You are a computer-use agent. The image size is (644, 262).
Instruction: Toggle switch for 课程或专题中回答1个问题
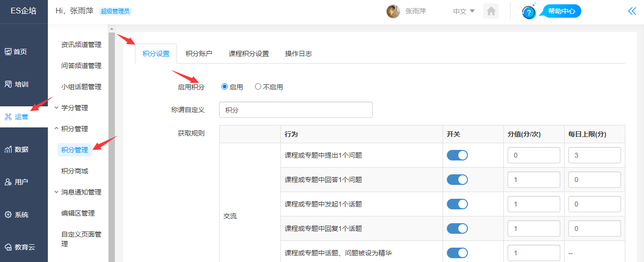[x=457, y=180]
